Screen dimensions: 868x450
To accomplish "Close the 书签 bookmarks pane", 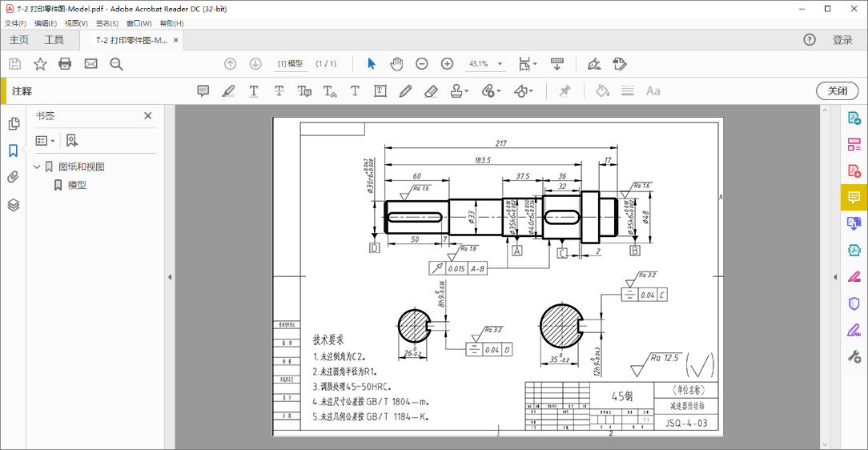I will (148, 115).
